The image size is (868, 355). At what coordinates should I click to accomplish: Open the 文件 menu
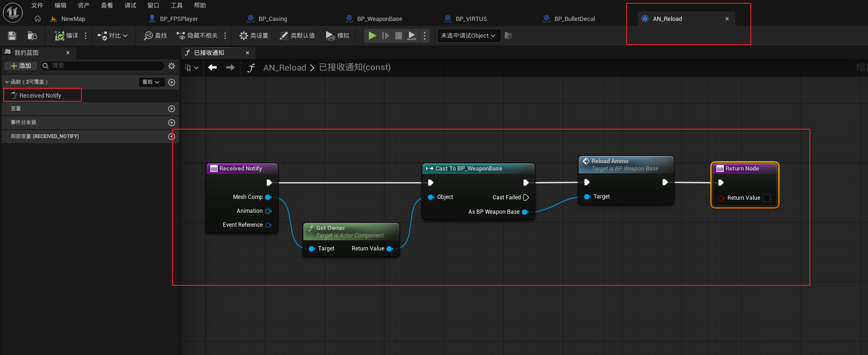click(x=37, y=6)
